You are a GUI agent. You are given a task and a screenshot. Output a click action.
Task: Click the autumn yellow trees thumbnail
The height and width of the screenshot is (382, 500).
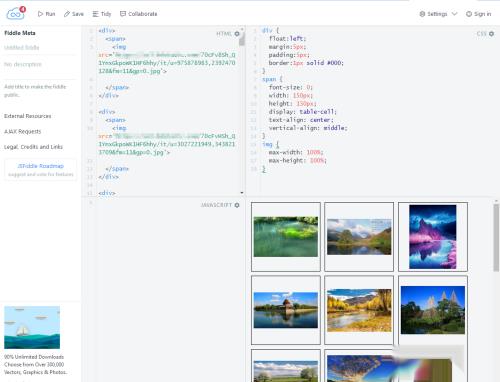coord(359,310)
